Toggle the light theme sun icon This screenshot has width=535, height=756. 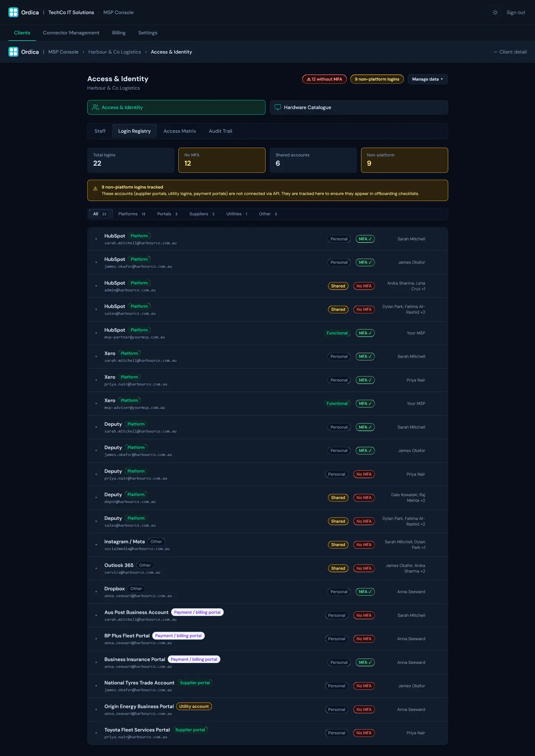coord(495,12)
